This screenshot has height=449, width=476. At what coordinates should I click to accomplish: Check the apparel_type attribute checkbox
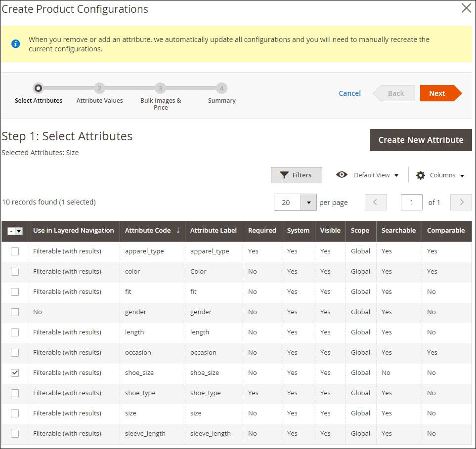pos(15,251)
